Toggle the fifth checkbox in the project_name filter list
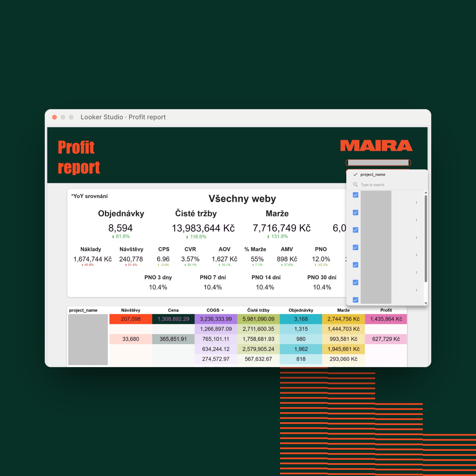This screenshot has width=476, height=476. pyautogui.click(x=356, y=265)
